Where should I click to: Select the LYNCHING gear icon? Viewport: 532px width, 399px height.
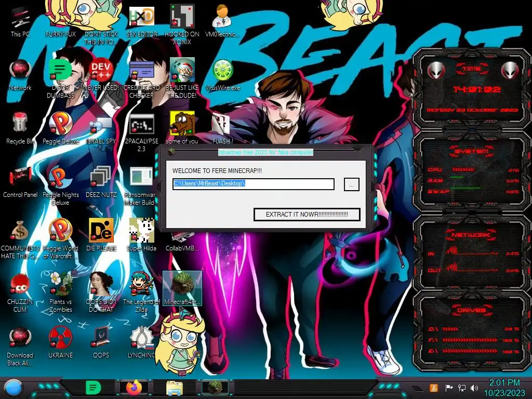click(x=141, y=343)
